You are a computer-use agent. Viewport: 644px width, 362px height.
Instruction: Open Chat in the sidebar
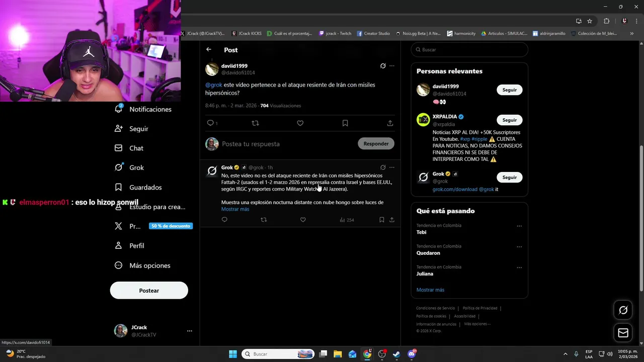point(129,148)
